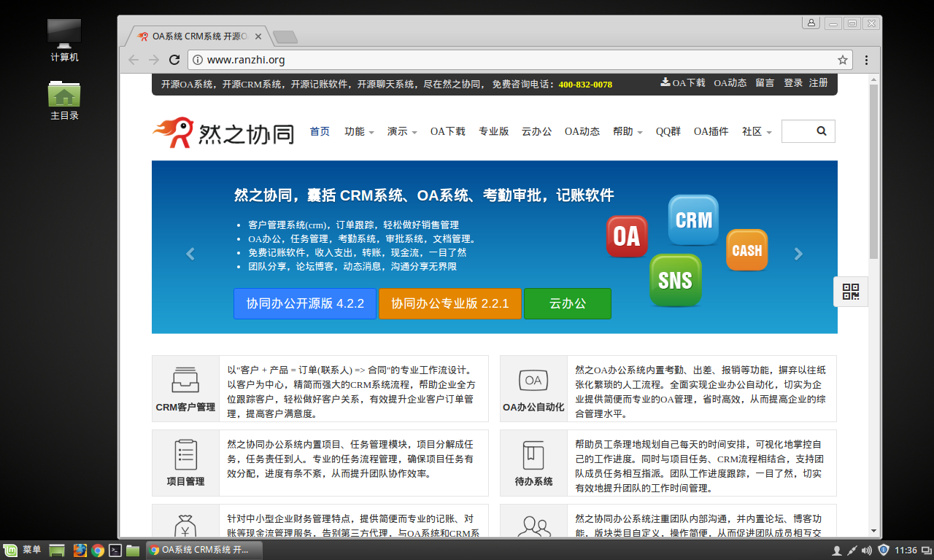Viewport: 934px width, 560px height.
Task: Expand the 社区 dropdown menu
Action: (x=757, y=132)
